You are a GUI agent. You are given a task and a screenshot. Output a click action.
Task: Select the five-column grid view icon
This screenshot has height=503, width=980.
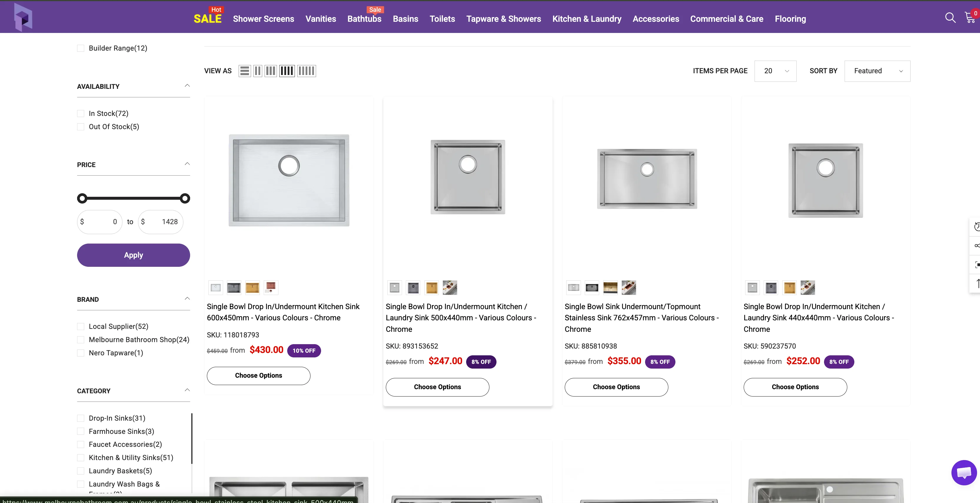[306, 71]
